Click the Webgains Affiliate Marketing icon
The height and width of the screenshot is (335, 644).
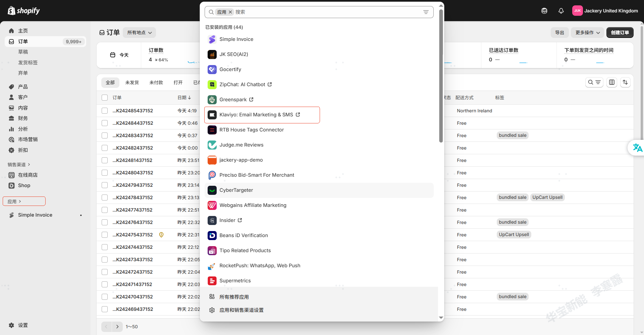[x=212, y=206]
